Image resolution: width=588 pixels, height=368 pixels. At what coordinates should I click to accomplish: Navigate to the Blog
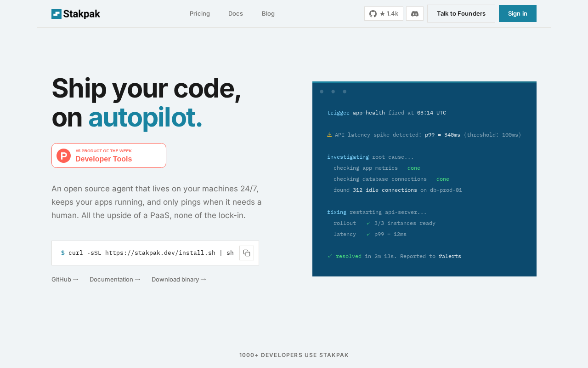268,14
